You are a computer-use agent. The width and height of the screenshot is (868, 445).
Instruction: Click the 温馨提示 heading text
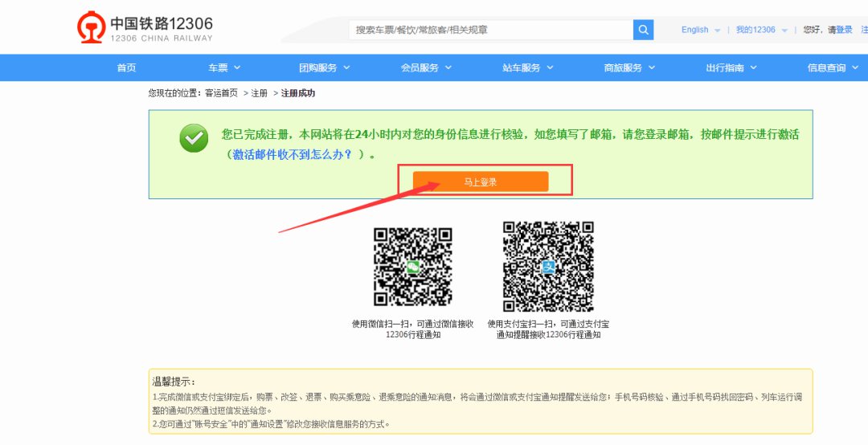point(174,382)
